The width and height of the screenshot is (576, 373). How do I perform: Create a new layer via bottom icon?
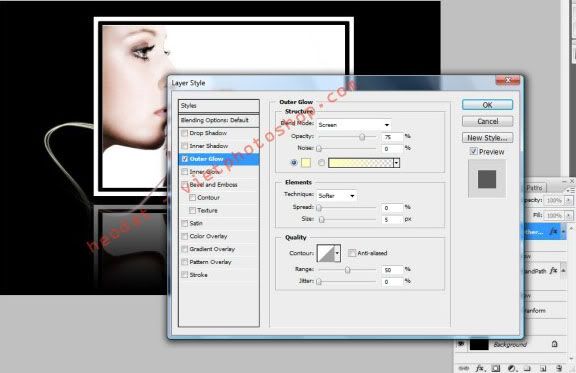tap(543, 368)
